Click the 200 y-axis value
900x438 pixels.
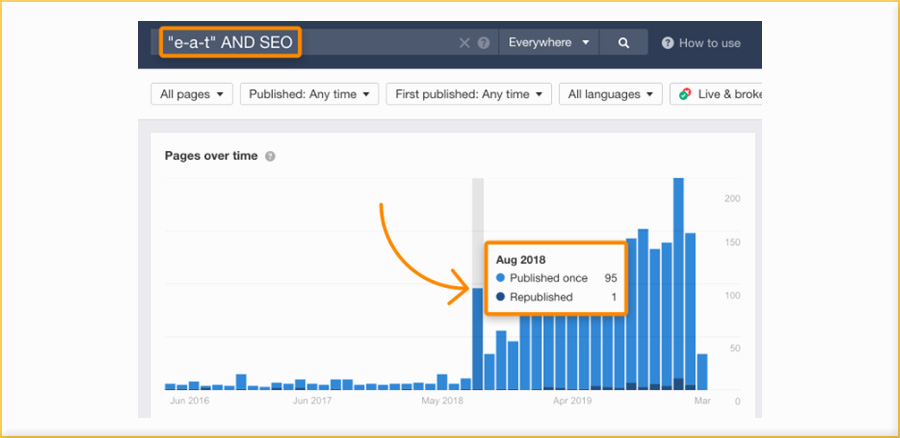tap(732, 199)
